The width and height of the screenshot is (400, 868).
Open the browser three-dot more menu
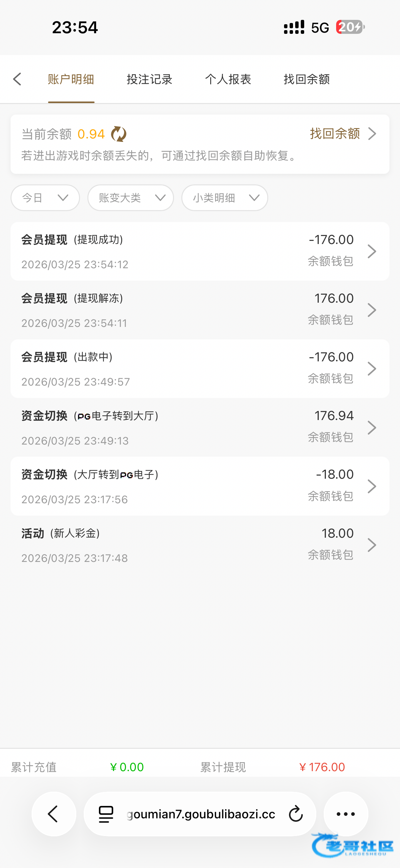346,814
